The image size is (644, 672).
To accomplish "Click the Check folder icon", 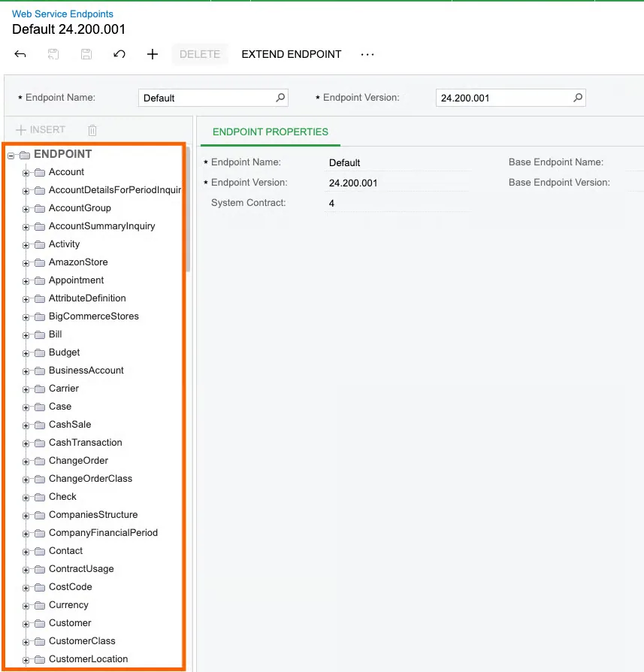I will [40, 497].
